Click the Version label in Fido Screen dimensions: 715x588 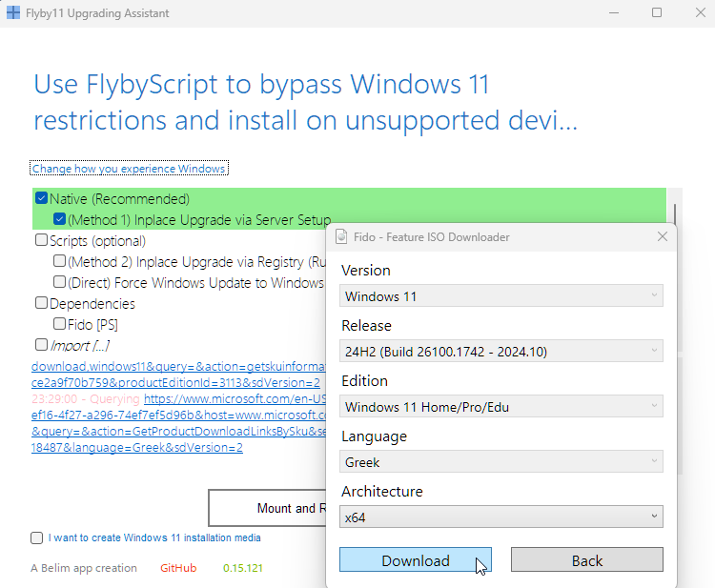(366, 271)
